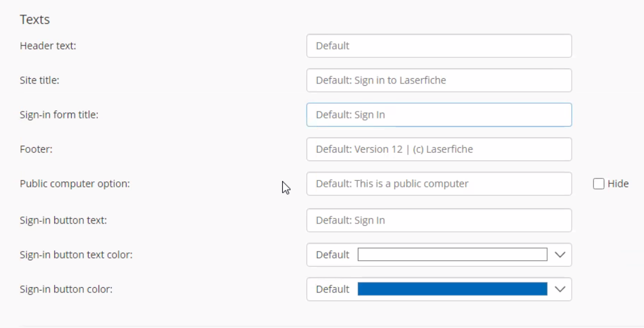Click the white text color swatch

(452, 255)
